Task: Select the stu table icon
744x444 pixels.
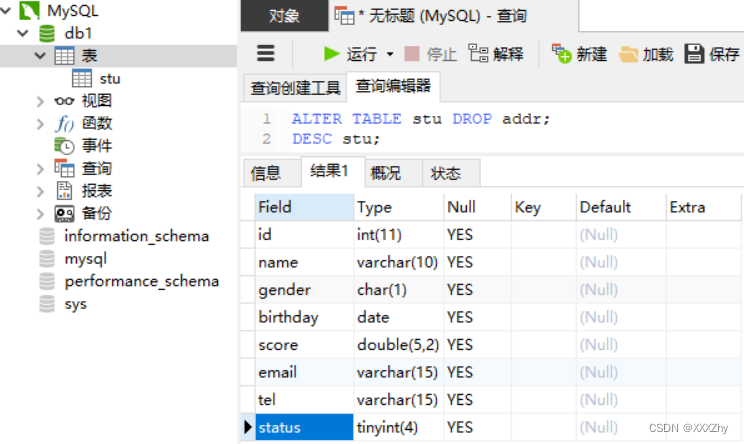Action: 82,78
